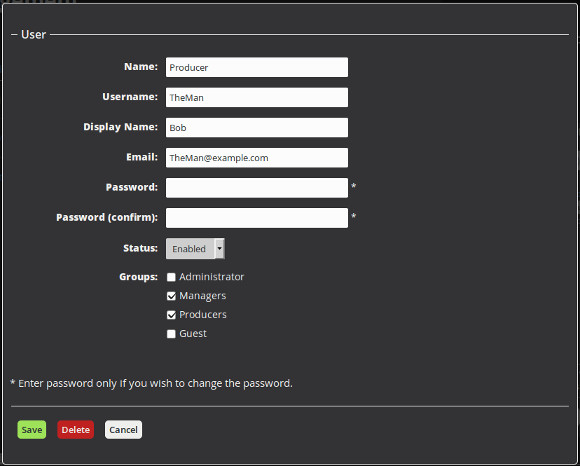580x466 pixels.
Task: Click the Cancel button
Action: click(x=123, y=430)
